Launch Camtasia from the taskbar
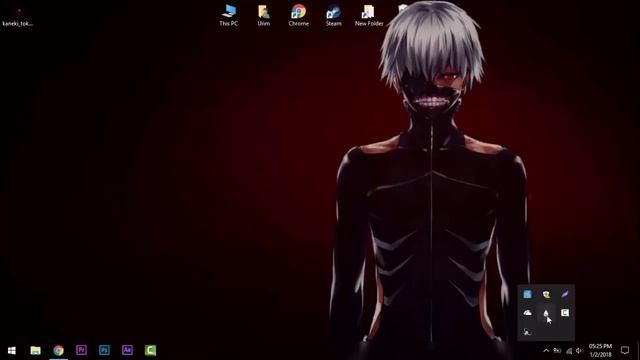Screen dimensions: 640x360 click(x=150, y=350)
